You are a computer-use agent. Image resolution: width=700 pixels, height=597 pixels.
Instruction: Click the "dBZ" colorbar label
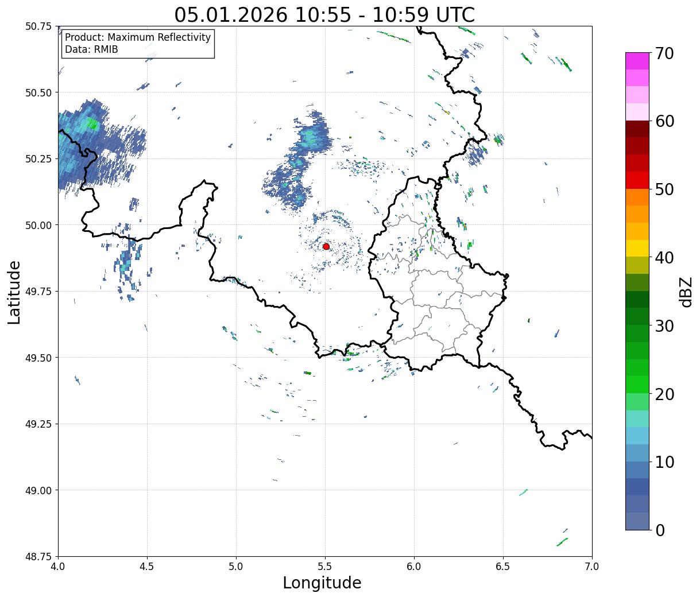tap(686, 292)
